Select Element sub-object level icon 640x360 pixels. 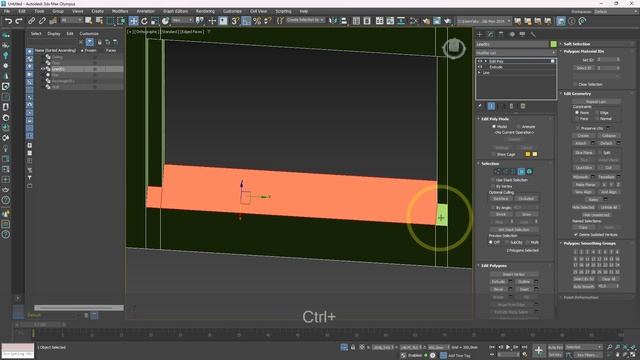coord(529,172)
